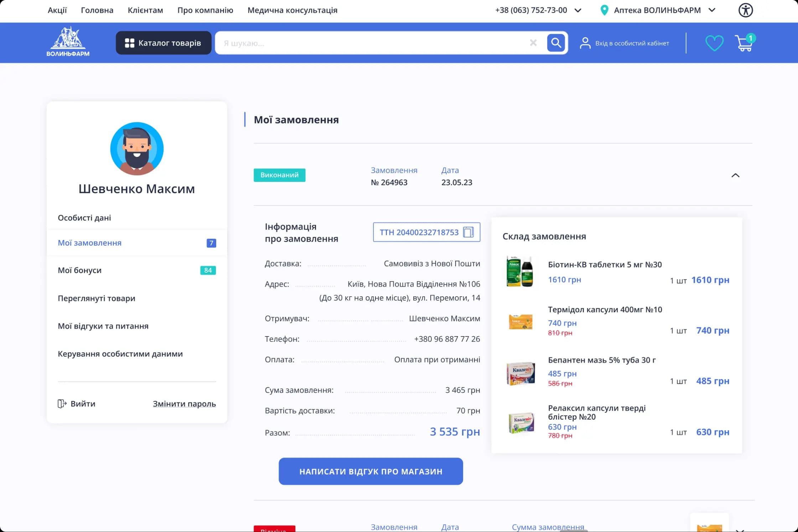
Task: Click Бепантен мазь product thumbnail
Action: pos(520,373)
